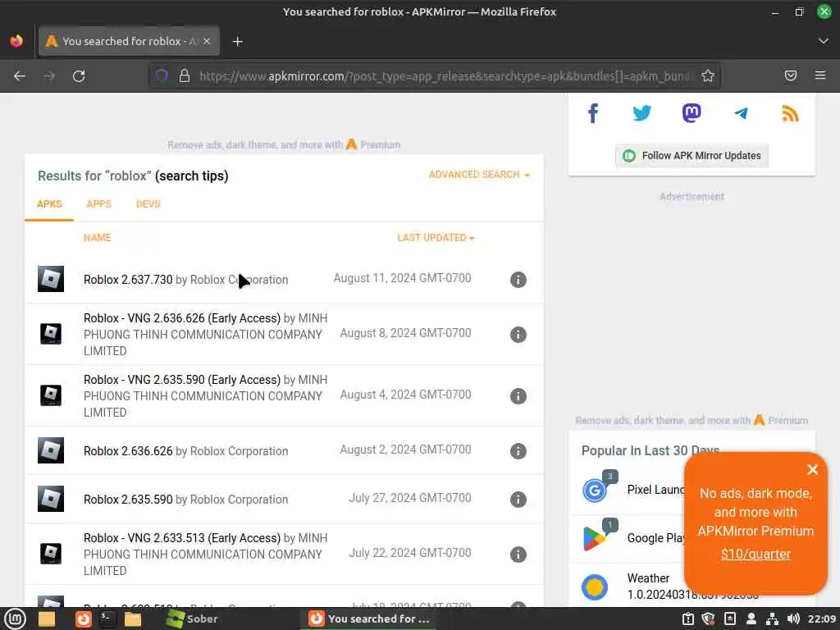Reload the current page

(x=79, y=76)
